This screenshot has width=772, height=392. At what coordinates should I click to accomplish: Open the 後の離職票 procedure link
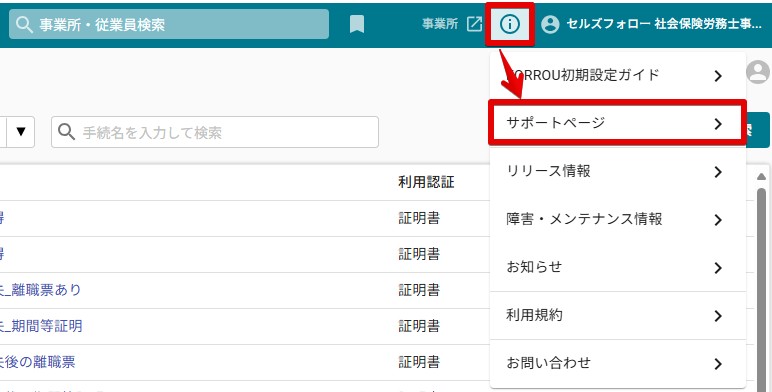[37, 362]
